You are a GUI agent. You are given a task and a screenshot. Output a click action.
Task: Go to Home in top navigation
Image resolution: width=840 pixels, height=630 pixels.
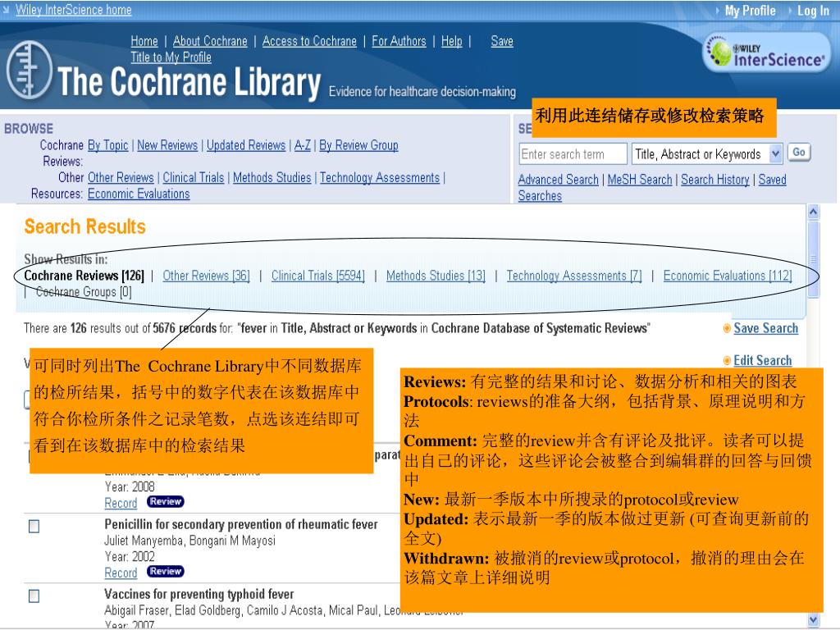coord(144,41)
